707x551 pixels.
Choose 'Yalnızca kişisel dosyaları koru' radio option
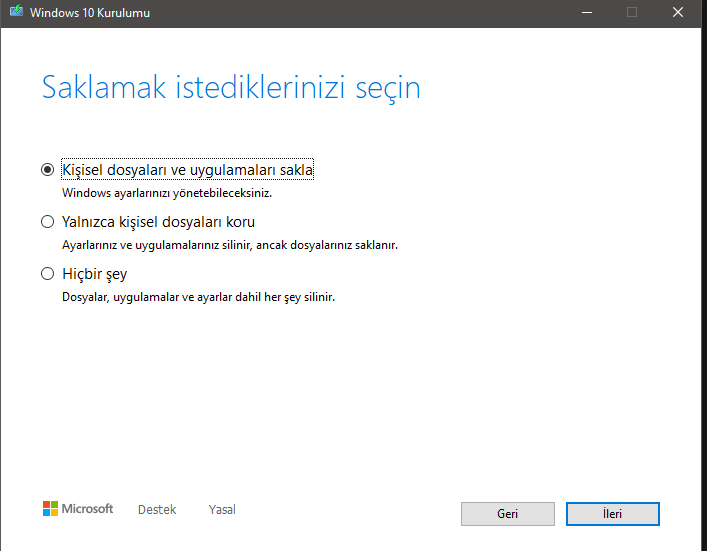[47, 222]
